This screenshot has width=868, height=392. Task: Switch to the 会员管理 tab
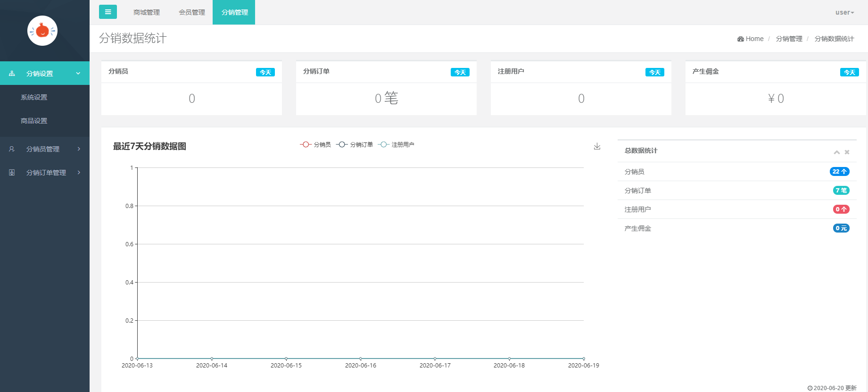[x=192, y=12]
